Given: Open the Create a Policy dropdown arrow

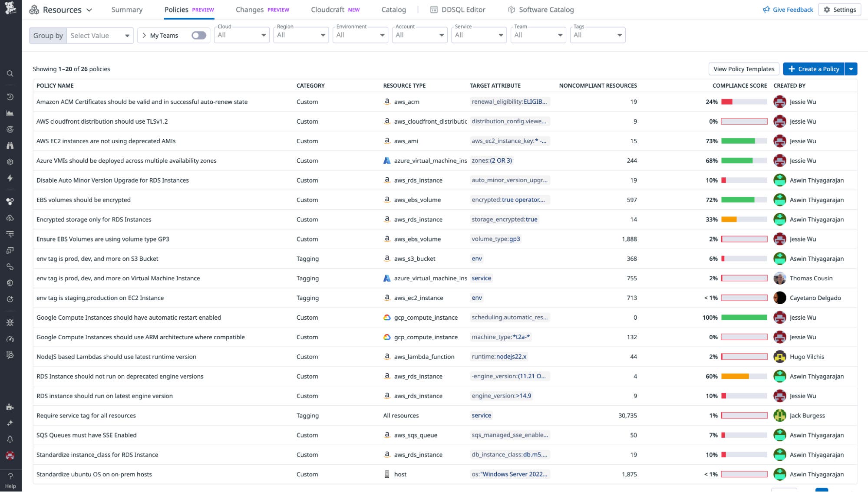Looking at the screenshot, I should tap(851, 69).
